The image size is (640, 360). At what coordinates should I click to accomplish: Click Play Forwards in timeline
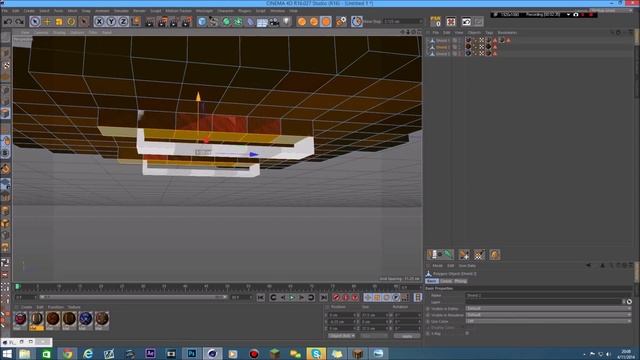click(x=292, y=298)
